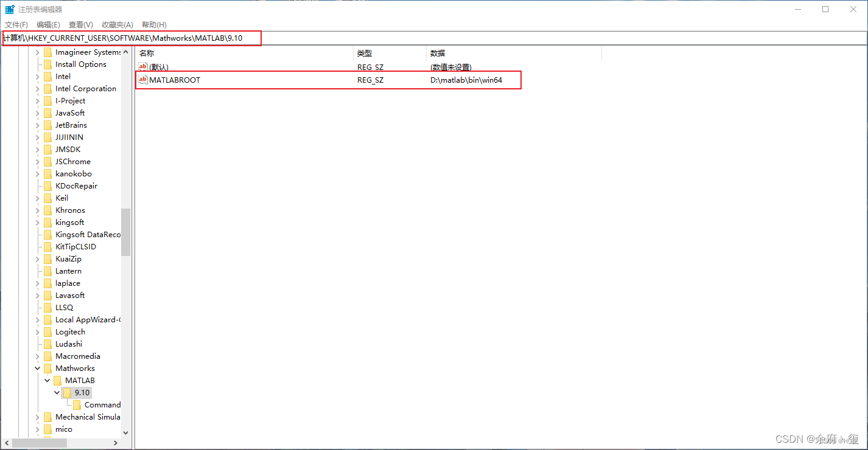
Task: Expand the Intel Corporation key
Action: pyautogui.click(x=38, y=89)
